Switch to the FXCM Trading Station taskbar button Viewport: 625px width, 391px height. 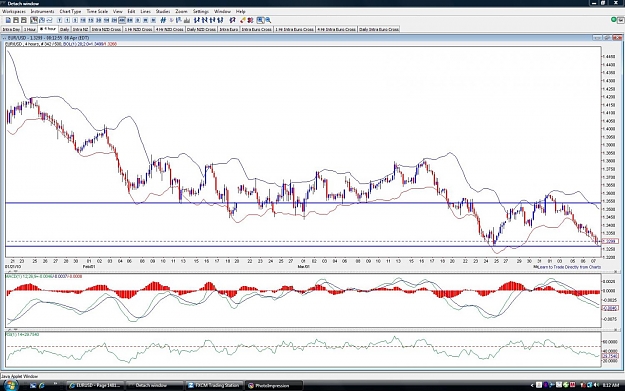click(214, 385)
